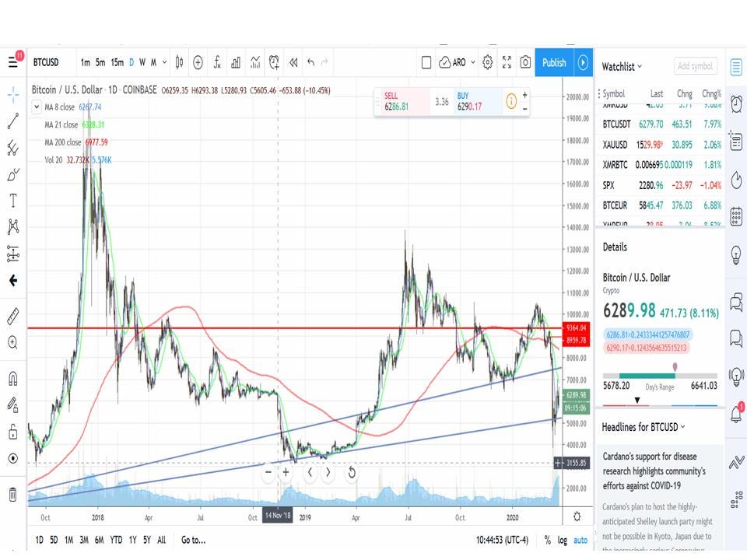
Task: Click the play icon beside Publish
Action: [583, 62]
